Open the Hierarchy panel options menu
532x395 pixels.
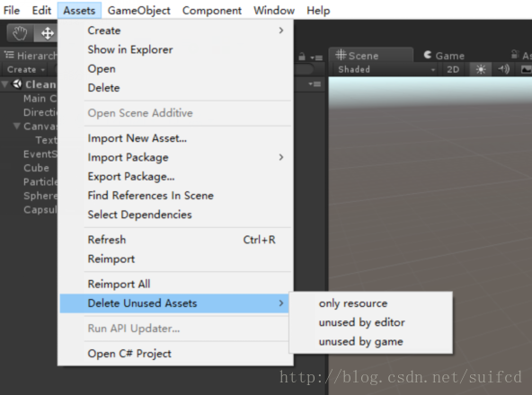click(316, 57)
